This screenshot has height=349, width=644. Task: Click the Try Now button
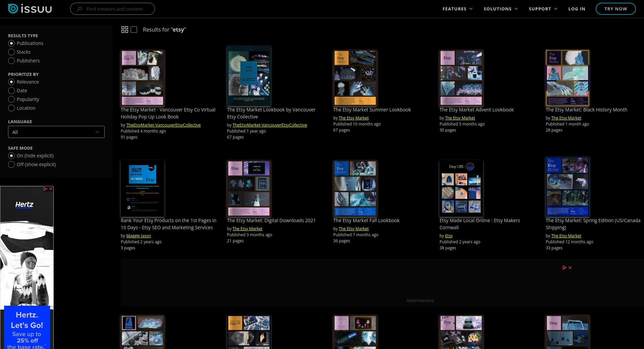pos(615,9)
